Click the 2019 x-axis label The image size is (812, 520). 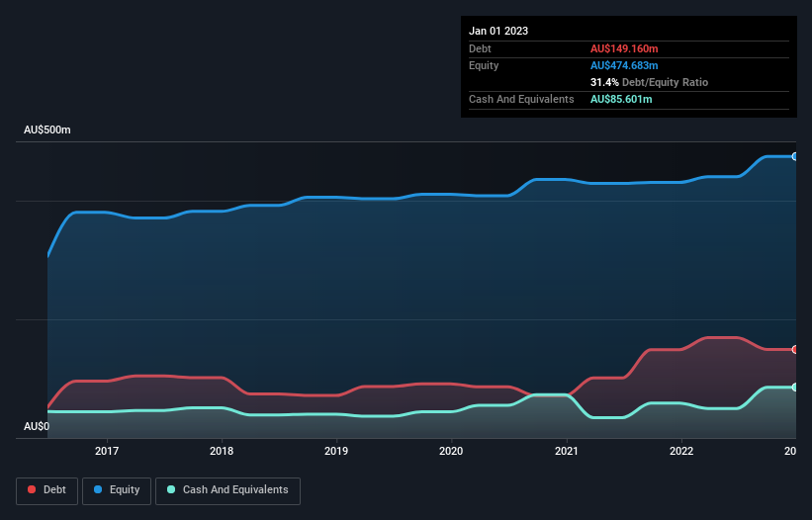336,451
